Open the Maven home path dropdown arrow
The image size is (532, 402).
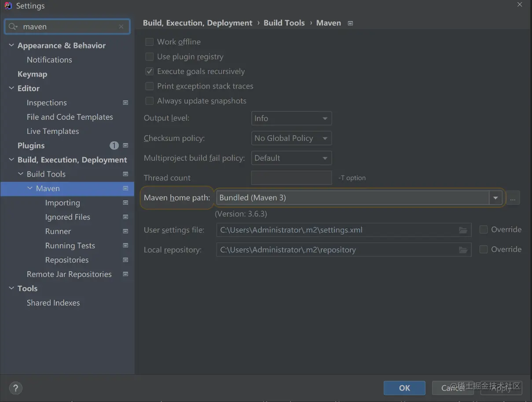tap(495, 198)
